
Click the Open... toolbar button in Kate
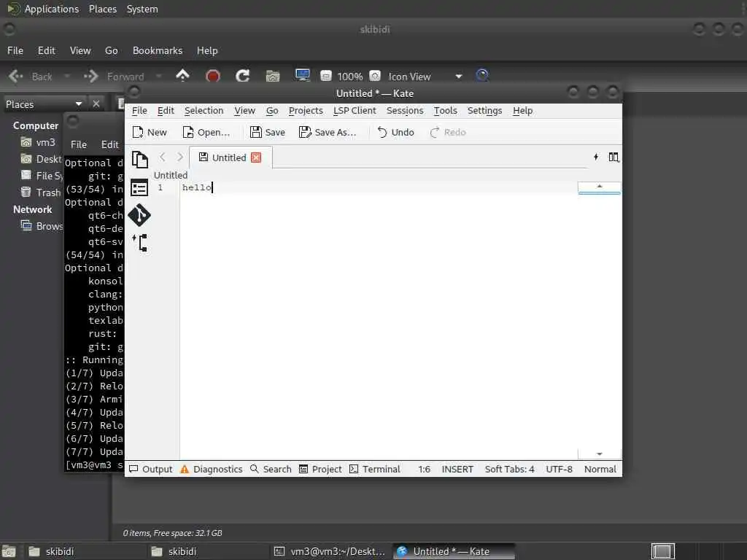click(x=206, y=133)
